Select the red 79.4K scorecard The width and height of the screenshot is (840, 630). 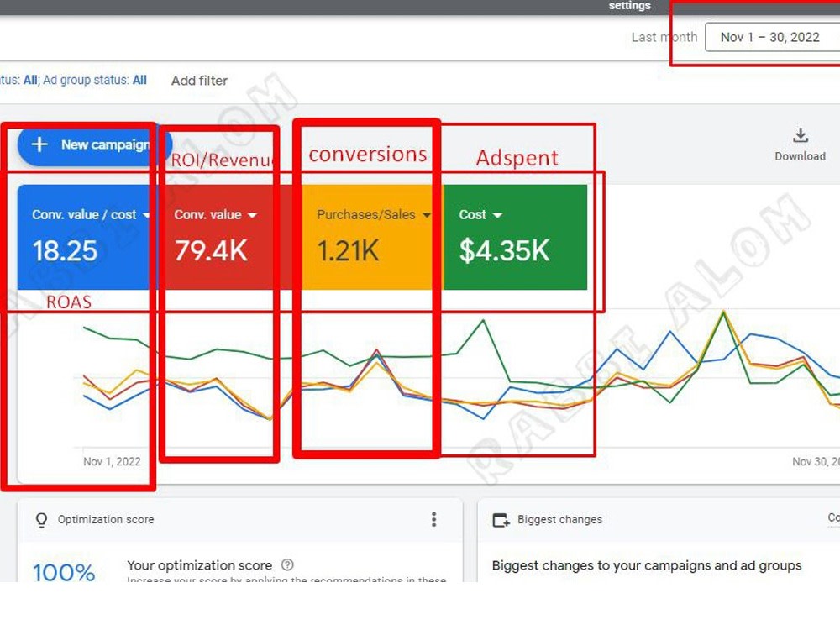pos(231,238)
